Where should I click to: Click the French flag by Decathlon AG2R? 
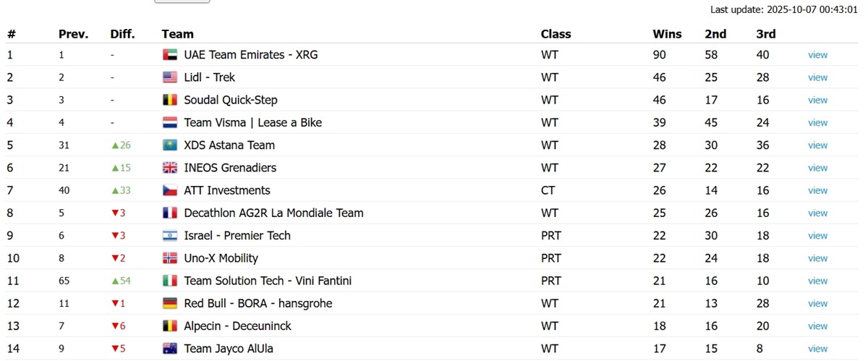[170, 213]
